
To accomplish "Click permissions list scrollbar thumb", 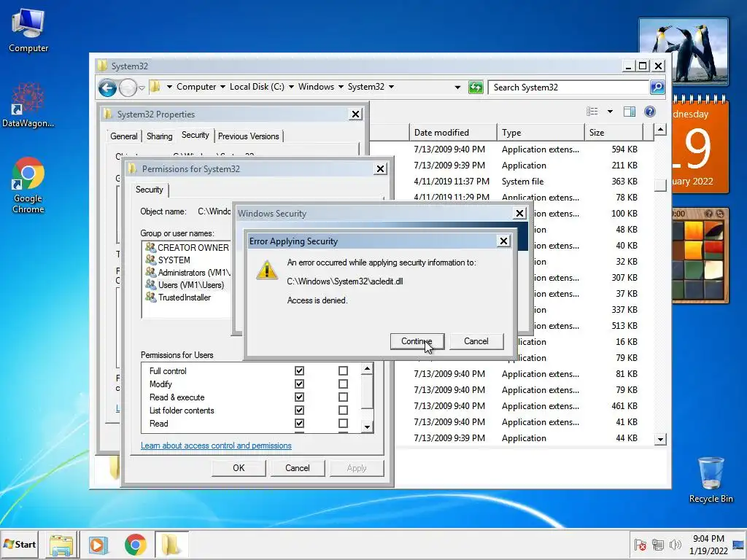I will pyautogui.click(x=367, y=392).
